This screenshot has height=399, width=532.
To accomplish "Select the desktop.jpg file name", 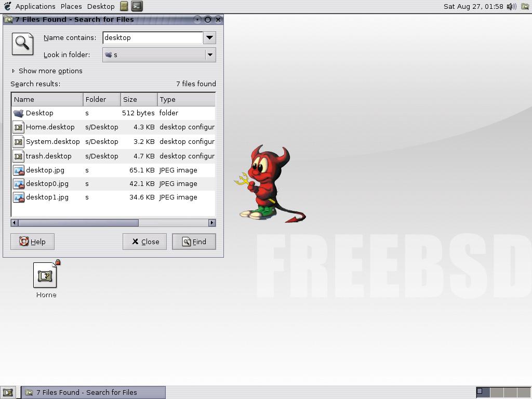I will tap(45, 170).
